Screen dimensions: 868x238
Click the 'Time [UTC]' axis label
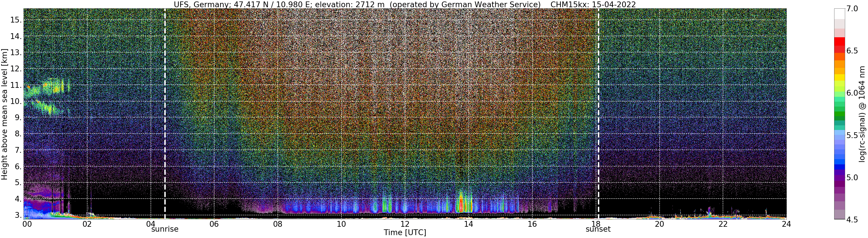coord(405,233)
